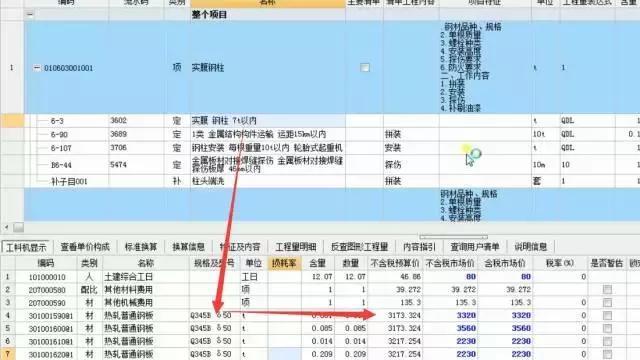Tick 是否暂估 for material 30100162081
Image resolution: width=640 pixels, height=360 pixels.
pos(607,354)
